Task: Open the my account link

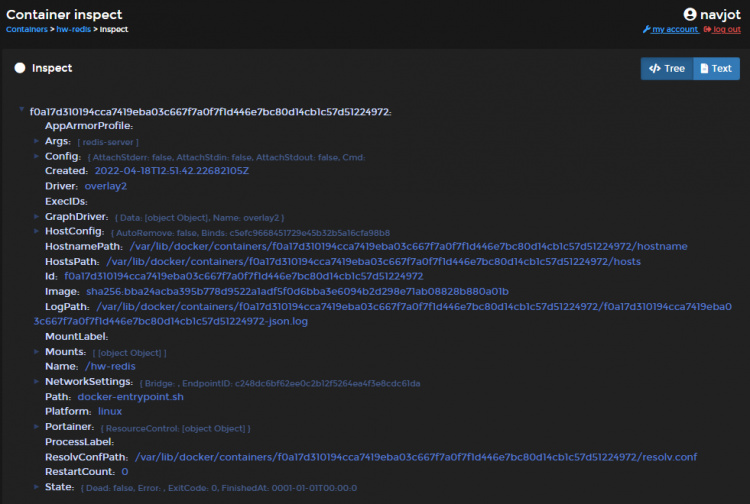Action: tap(675, 30)
